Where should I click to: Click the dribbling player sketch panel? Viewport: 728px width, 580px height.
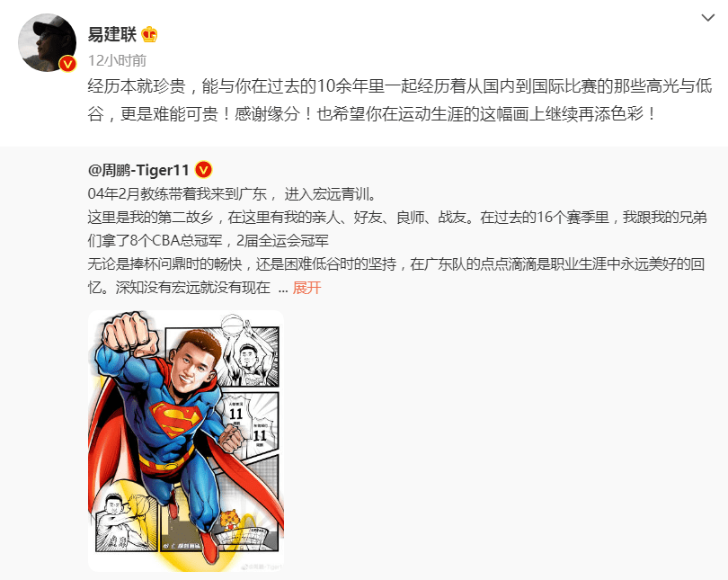coord(127,522)
